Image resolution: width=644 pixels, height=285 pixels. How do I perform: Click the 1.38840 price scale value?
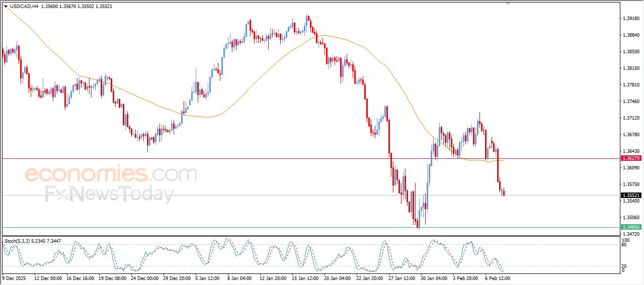630,35
